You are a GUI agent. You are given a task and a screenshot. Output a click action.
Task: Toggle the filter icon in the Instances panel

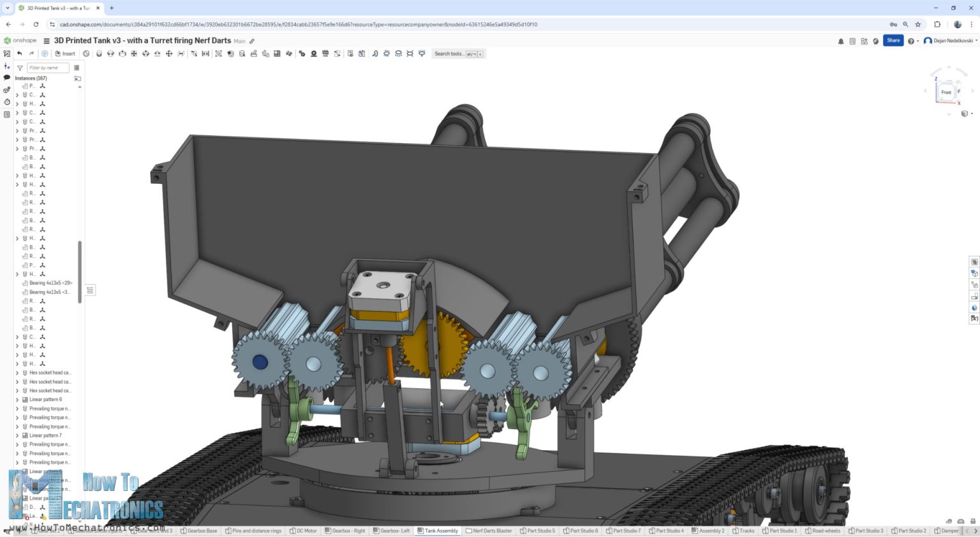tap(20, 68)
